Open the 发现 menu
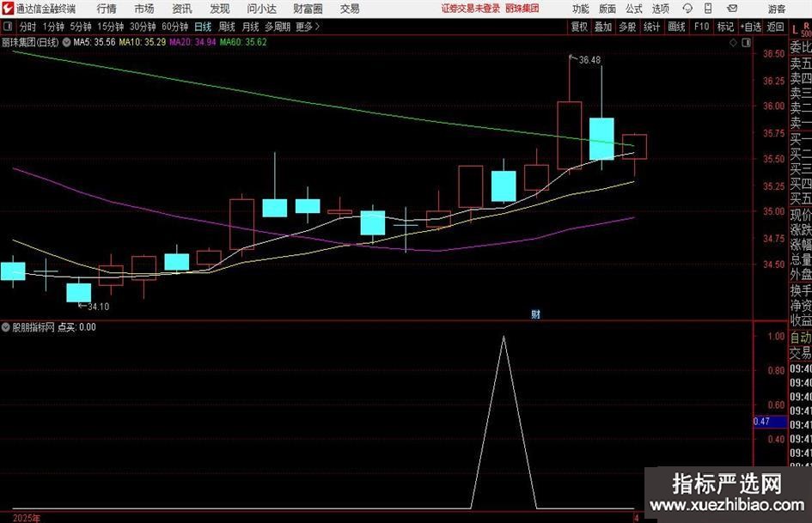 [220, 9]
